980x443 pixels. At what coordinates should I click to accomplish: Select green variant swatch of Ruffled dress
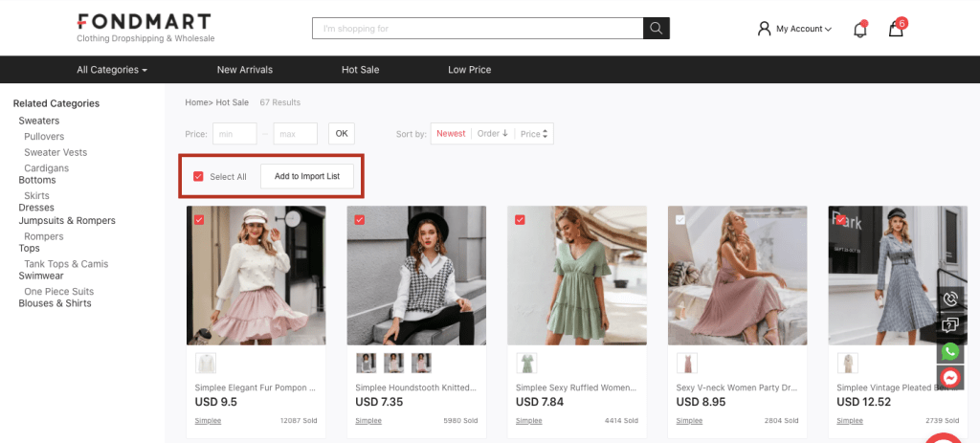click(x=526, y=363)
